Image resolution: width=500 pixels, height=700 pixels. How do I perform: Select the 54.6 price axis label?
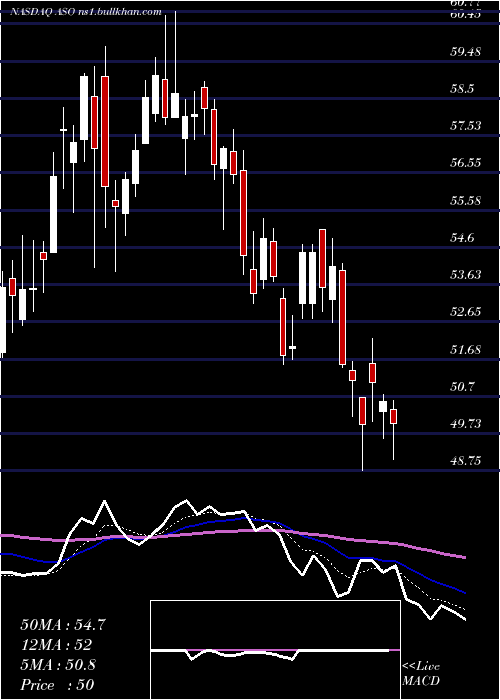tap(463, 238)
